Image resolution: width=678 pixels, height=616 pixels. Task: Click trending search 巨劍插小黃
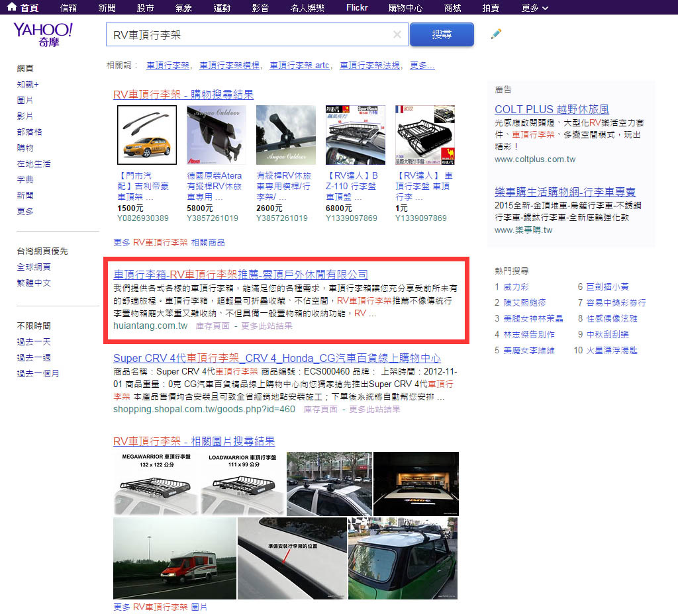point(608,287)
